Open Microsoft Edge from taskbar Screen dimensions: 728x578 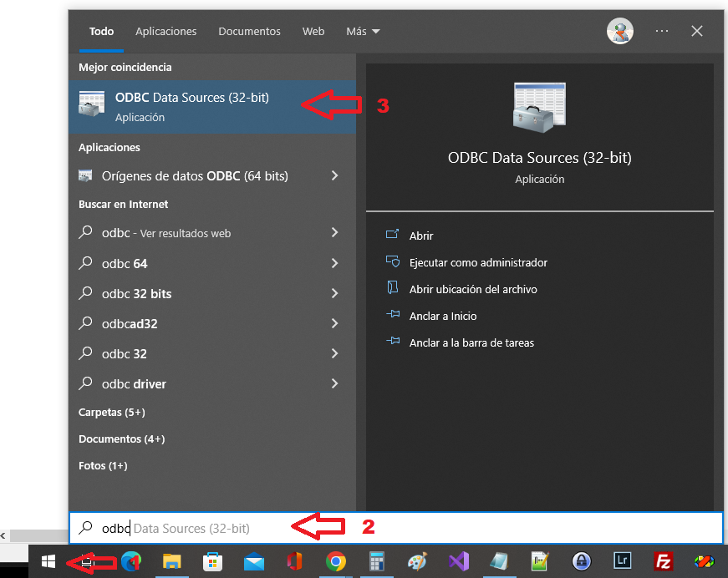pyautogui.click(x=131, y=562)
